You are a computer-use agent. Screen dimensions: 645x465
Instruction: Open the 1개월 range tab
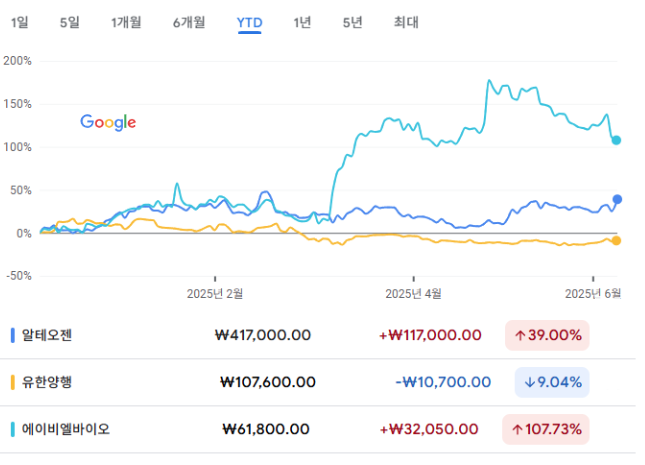pos(126,22)
